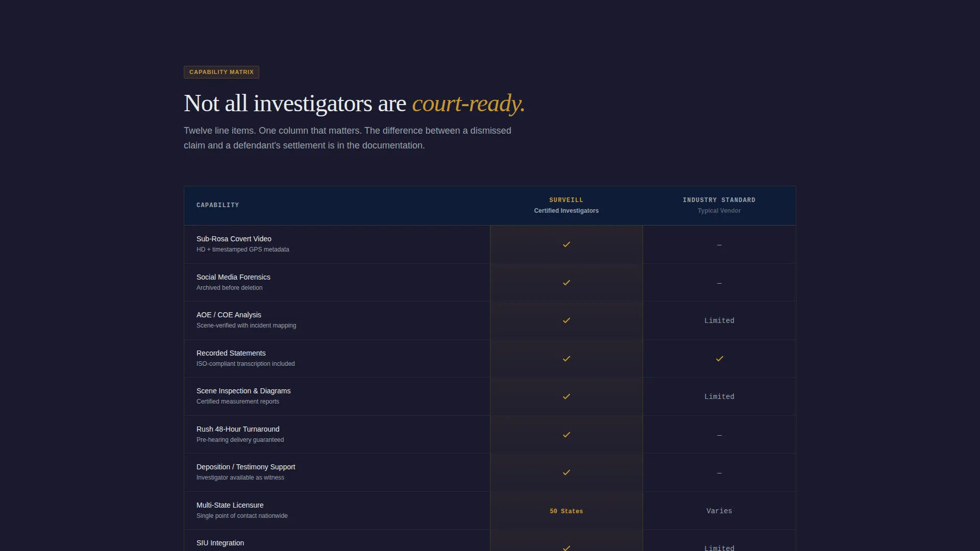This screenshot has height=551, width=980.
Task: Click 'Typical Vendor' subheader
Action: pyautogui.click(x=719, y=211)
